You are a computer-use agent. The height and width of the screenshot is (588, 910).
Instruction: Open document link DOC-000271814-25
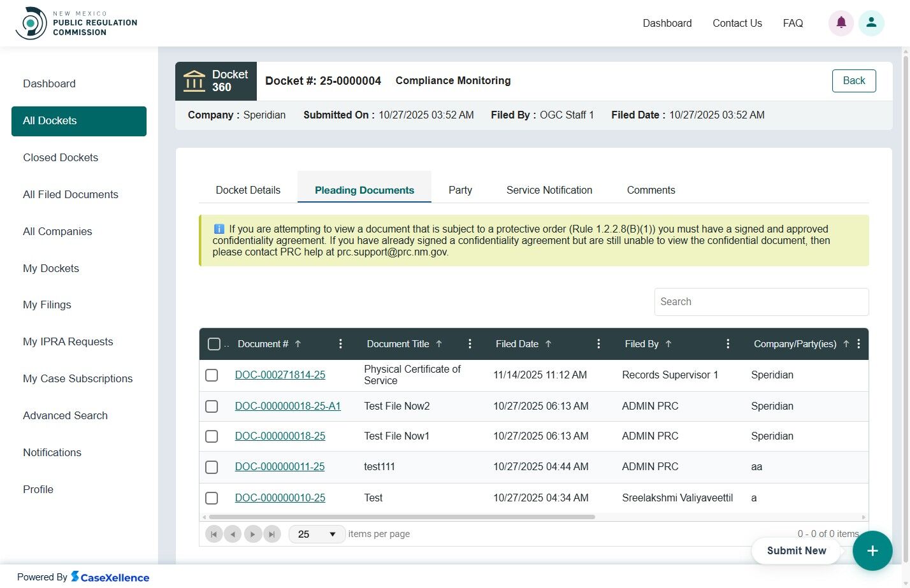click(280, 375)
